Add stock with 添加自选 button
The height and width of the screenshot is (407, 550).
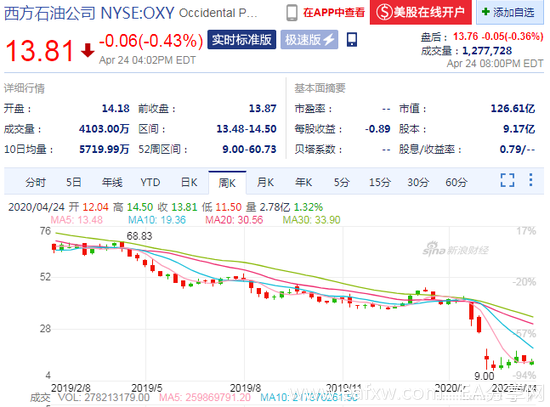click(510, 12)
